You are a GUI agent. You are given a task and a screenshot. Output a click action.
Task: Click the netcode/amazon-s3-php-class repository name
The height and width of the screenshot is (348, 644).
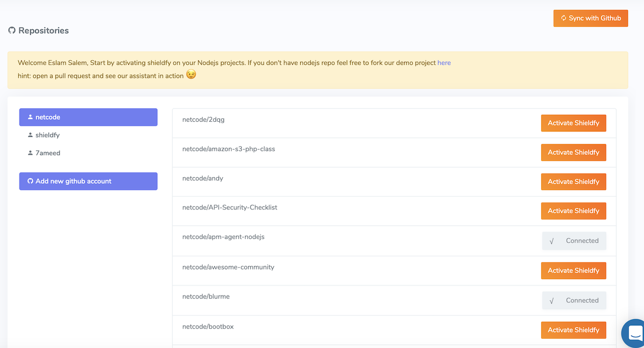(x=228, y=149)
